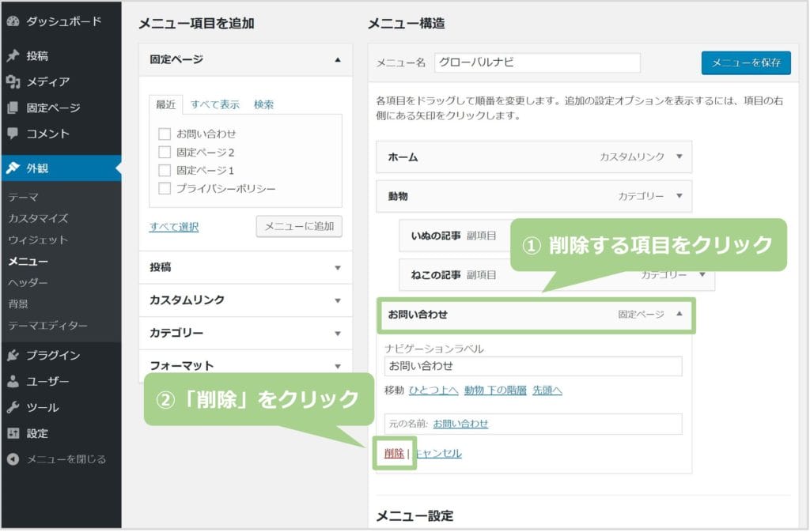Click the メニューを保存 button
The width and height of the screenshot is (810, 532).
[x=746, y=63]
